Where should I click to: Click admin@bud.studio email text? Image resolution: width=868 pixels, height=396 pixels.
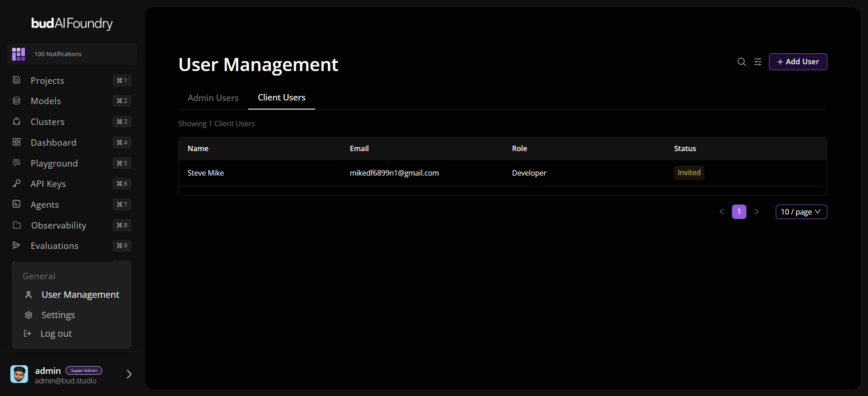(x=66, y=381)
